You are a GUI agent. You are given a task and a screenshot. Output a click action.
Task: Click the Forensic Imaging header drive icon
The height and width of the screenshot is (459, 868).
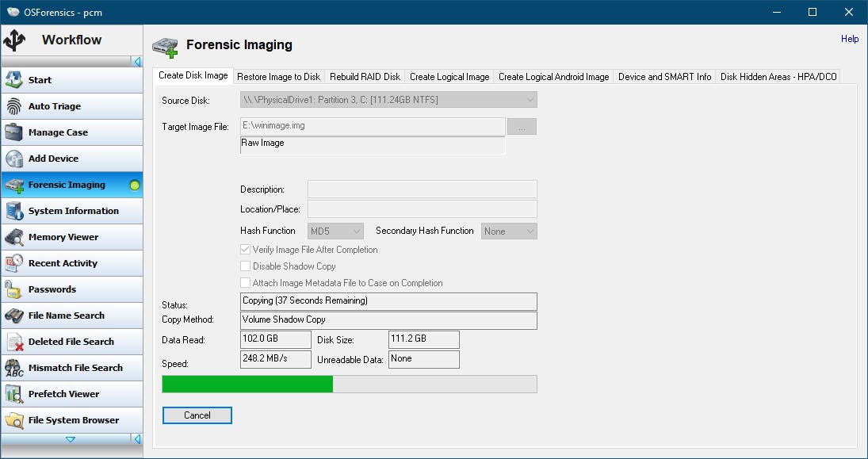(x=165, y=47)
